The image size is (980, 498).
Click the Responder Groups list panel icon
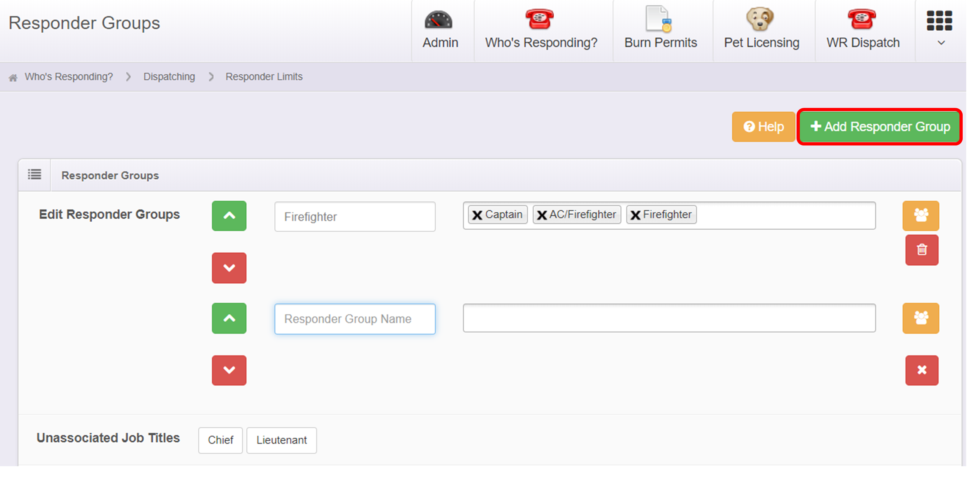coord(34,175)
